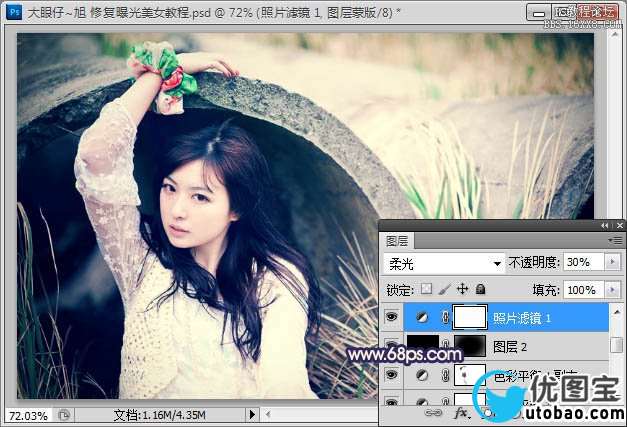Hide the bottom-most visible adjustment layer
Viewport: 627px width, 427px height.
pyautogui.click(x=391, y=401)
